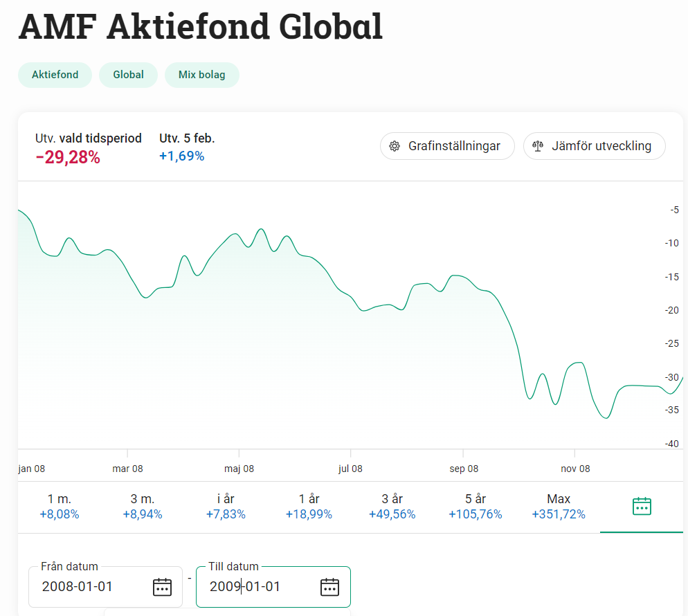688x616 pixels.
Task: Click the Aktiefond category tag
Action: click(x=55, y=75)
